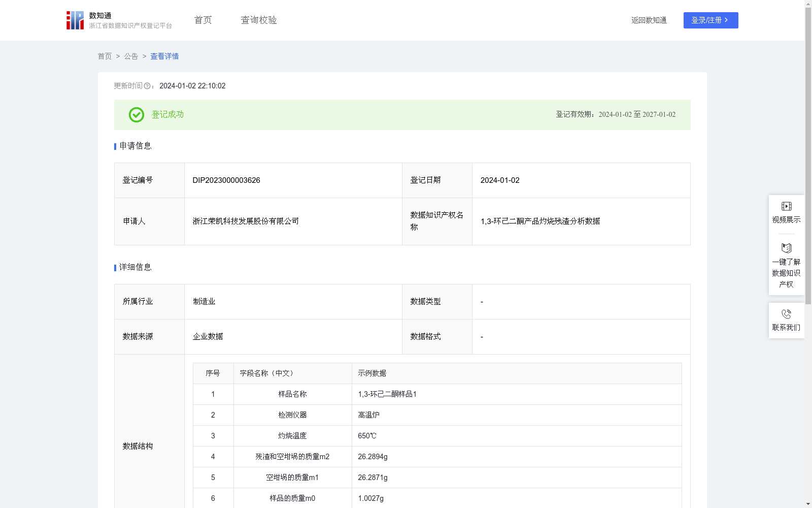The height and width of the screenshot is (508, 812).
Task: Click the 灼烧温度 field row
Action: point(437,436)
